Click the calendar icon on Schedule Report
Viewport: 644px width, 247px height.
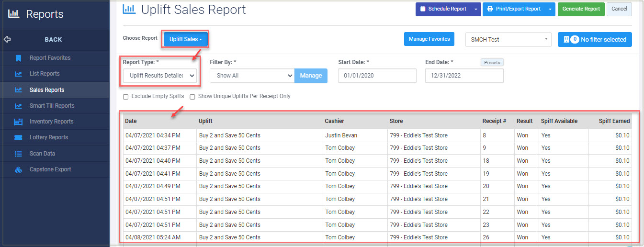423,9
